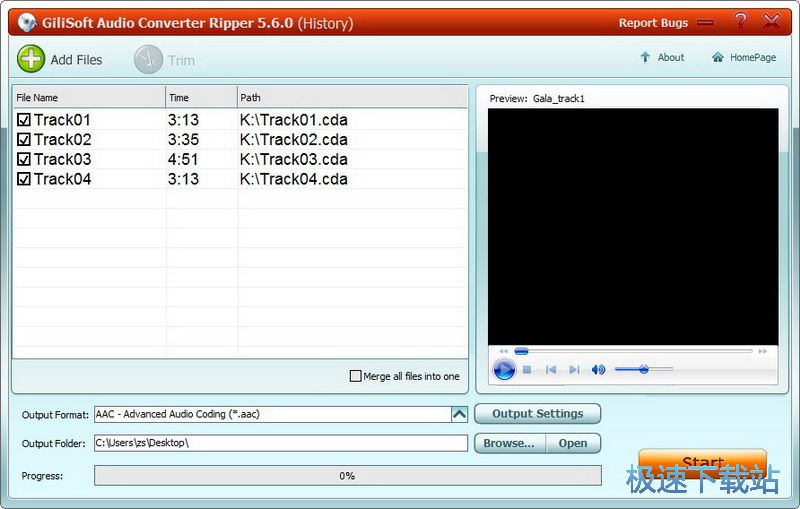Click the About up-arrow icon

[645, 57]
